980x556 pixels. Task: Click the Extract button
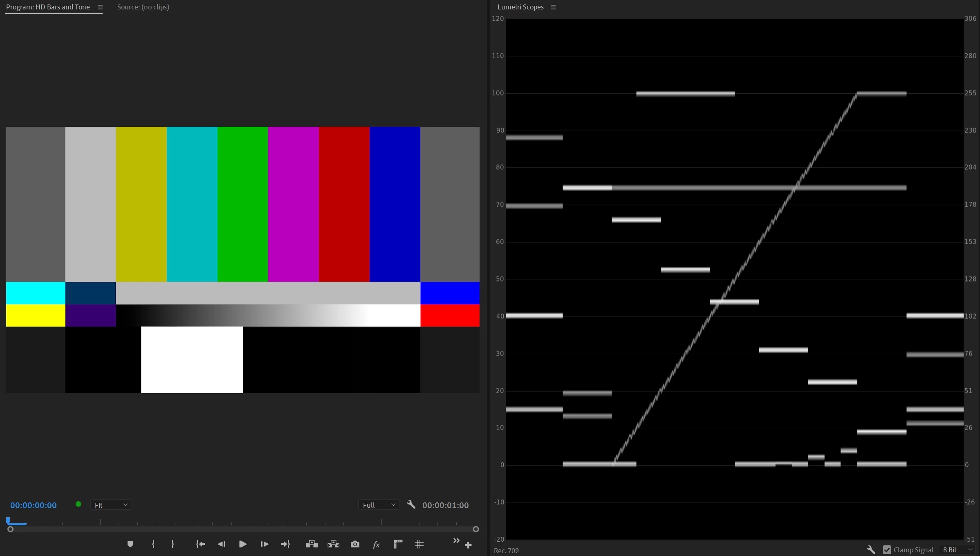[333, 544]
